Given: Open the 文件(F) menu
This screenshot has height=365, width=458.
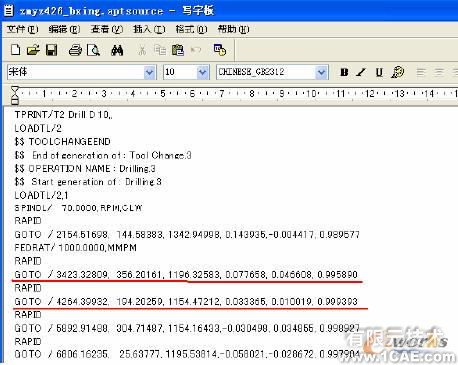Looking at the screenshot, I should [23, 29].
